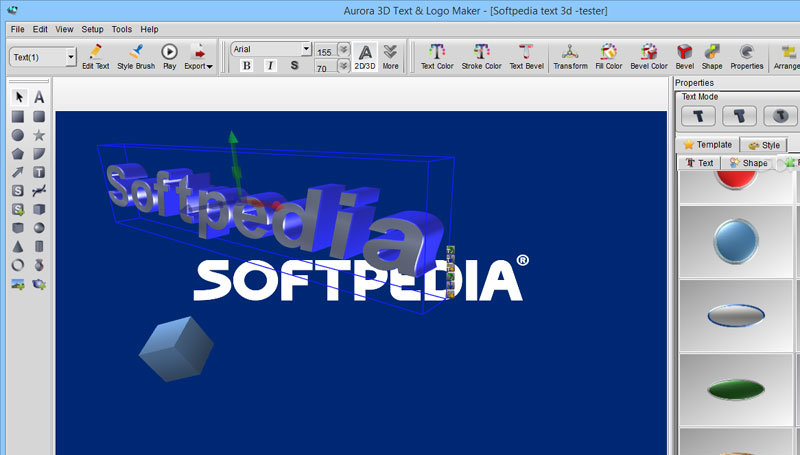Select the arrow shape tool
Screen dimensions: 800x455
[18, 172]
